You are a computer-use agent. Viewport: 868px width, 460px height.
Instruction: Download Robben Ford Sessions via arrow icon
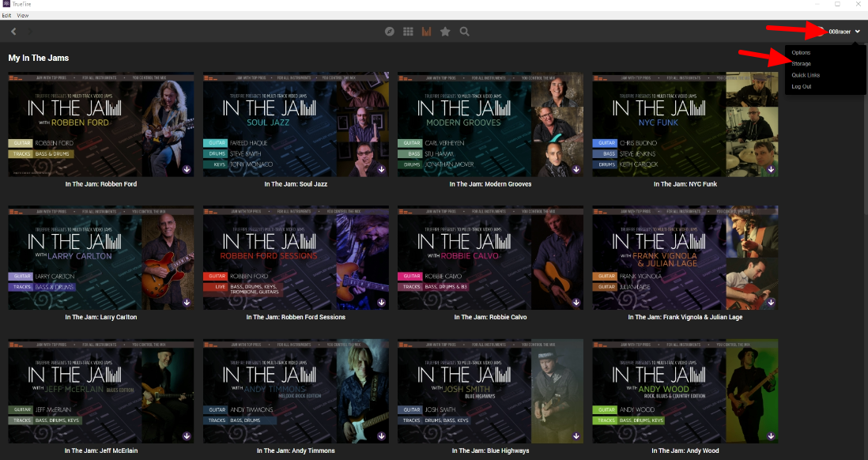[381, 302]
